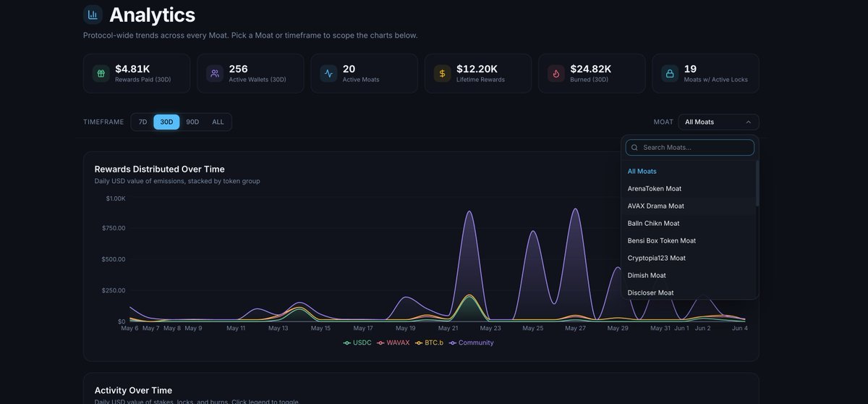Click the flame icon on Burned card
Viewport: 868px width, 404px height.
click(556, 73)
